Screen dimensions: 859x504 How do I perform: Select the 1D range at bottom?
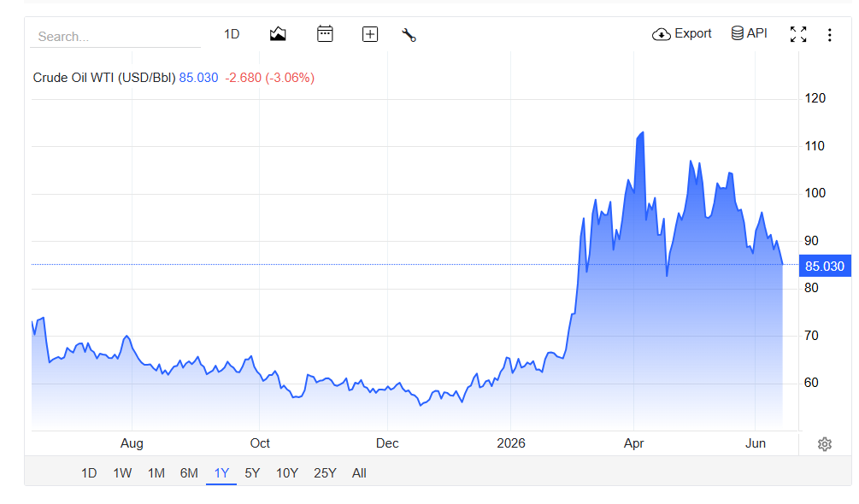point(89,472)
